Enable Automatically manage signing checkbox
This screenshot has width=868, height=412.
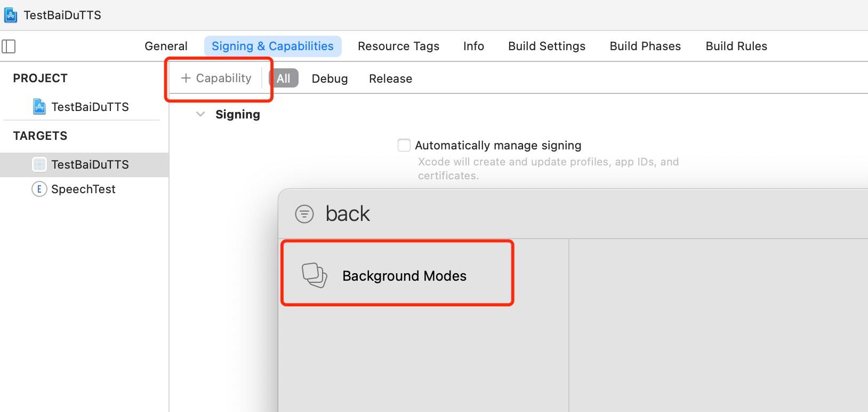pyautogui.click(x=404, y=145)
